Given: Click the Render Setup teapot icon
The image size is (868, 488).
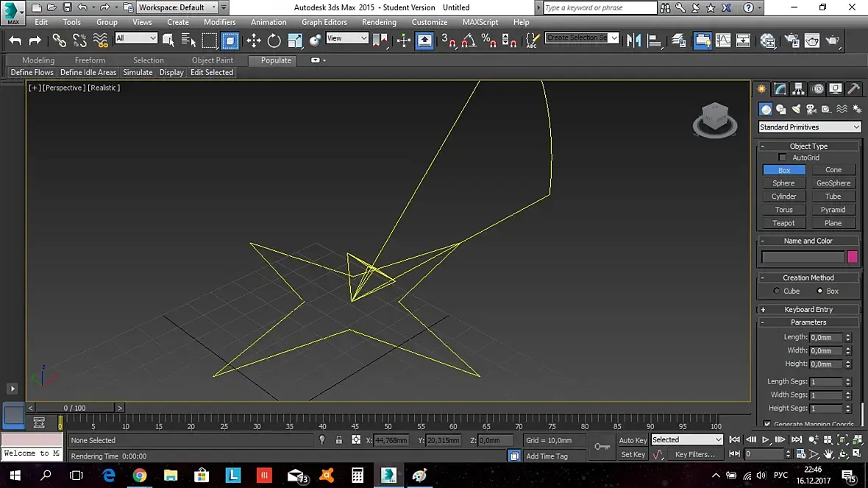Looking at the screenshot, I should pyautogui.click(x=791, y=40).
